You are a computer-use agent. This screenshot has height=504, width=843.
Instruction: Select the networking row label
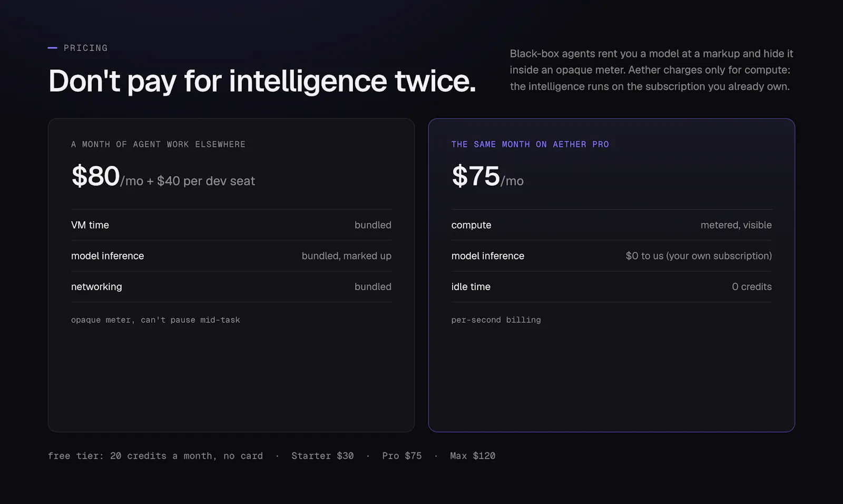[x=96, y=287]
